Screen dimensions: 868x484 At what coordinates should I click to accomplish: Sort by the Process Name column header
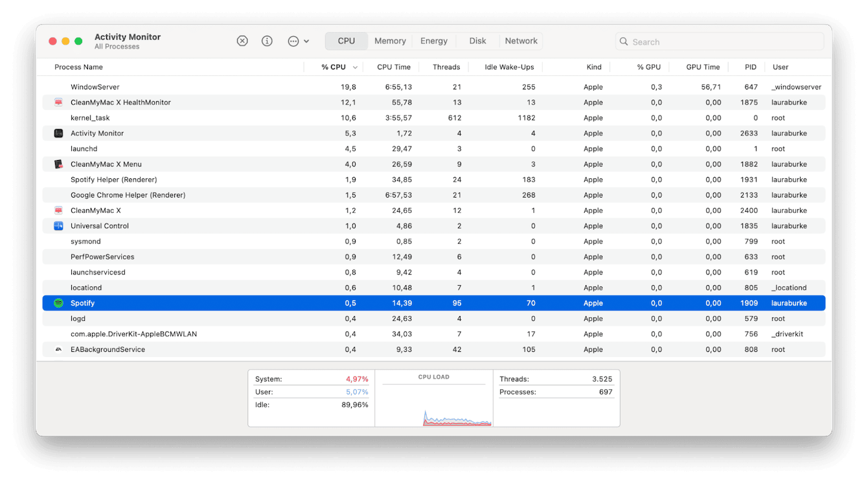78,67
